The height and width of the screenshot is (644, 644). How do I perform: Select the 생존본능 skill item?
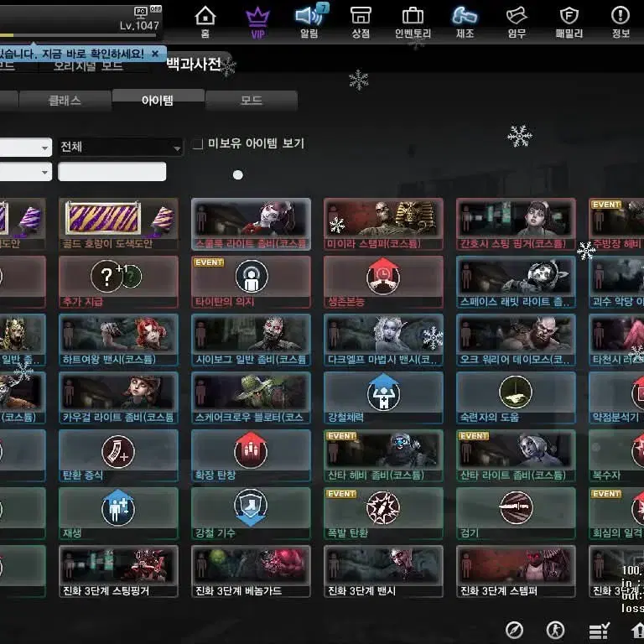(383, 282)
